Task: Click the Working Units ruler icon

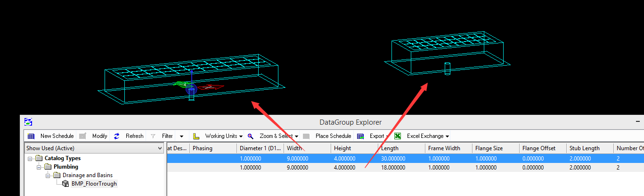Action: [x=196, y=136]
